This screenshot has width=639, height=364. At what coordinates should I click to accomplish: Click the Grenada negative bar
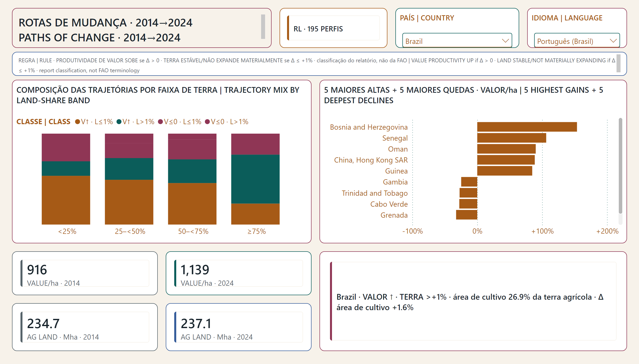(x=467, y=215)
